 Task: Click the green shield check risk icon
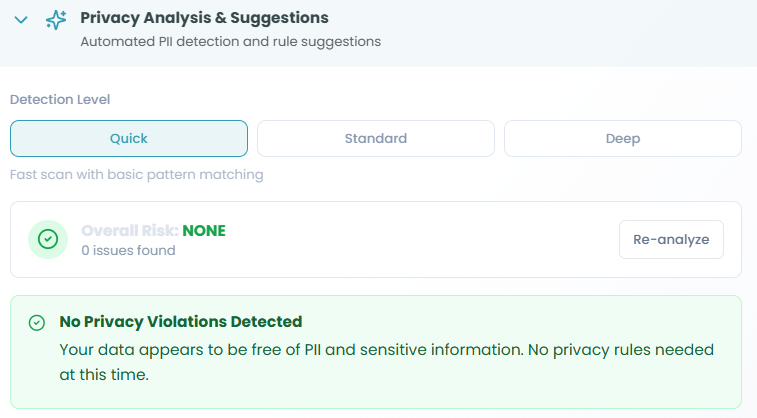(x=47, y=240)
